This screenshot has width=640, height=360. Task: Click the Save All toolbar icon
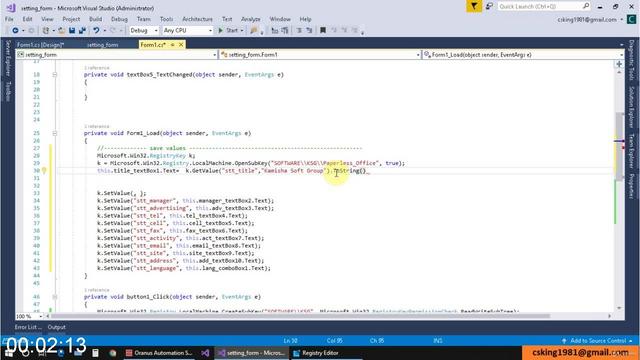tap(82, 31)
